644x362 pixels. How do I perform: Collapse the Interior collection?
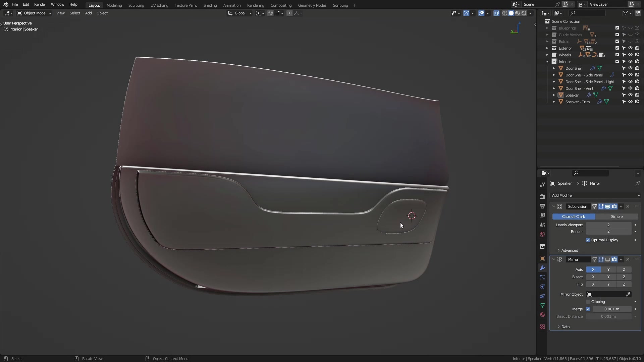click(x=547, y=62)
